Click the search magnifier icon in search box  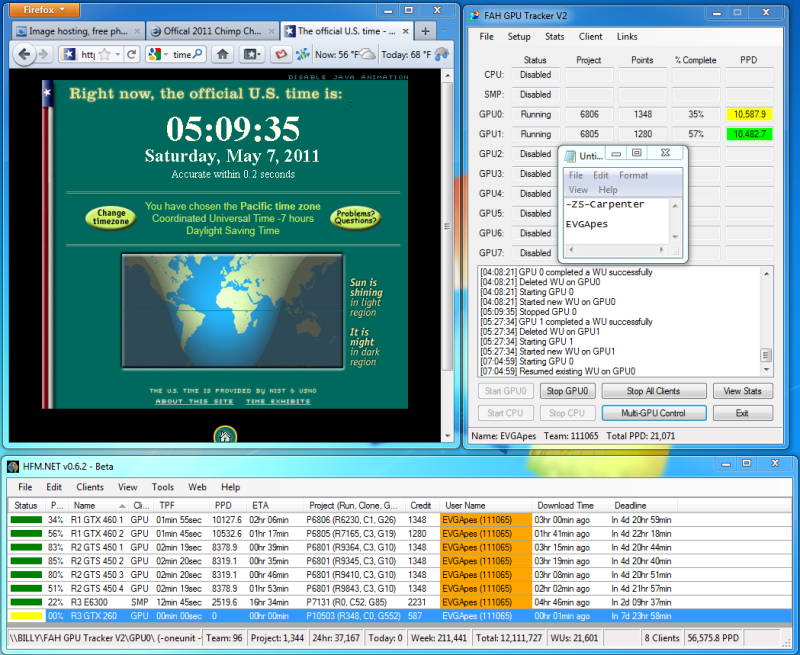(198, 54)
